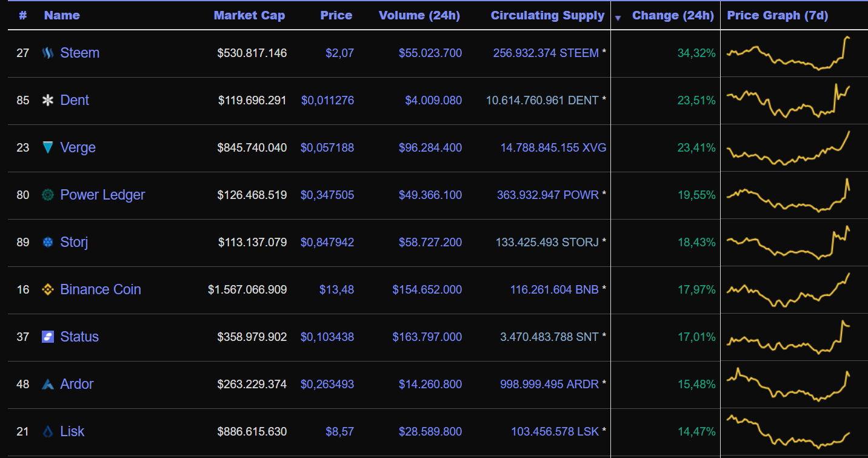868x458 pixels.
Task: Sort table by Change (24h) header
Action: click(x=673, y=16)
